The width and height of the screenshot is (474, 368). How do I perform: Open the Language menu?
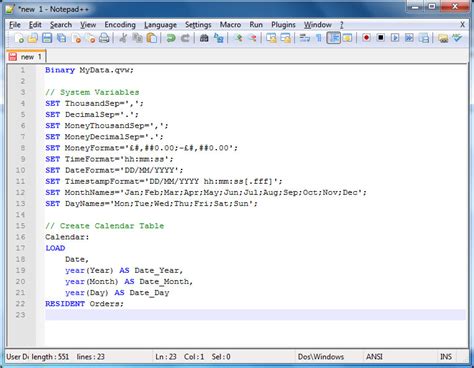(x=160, y=25)
